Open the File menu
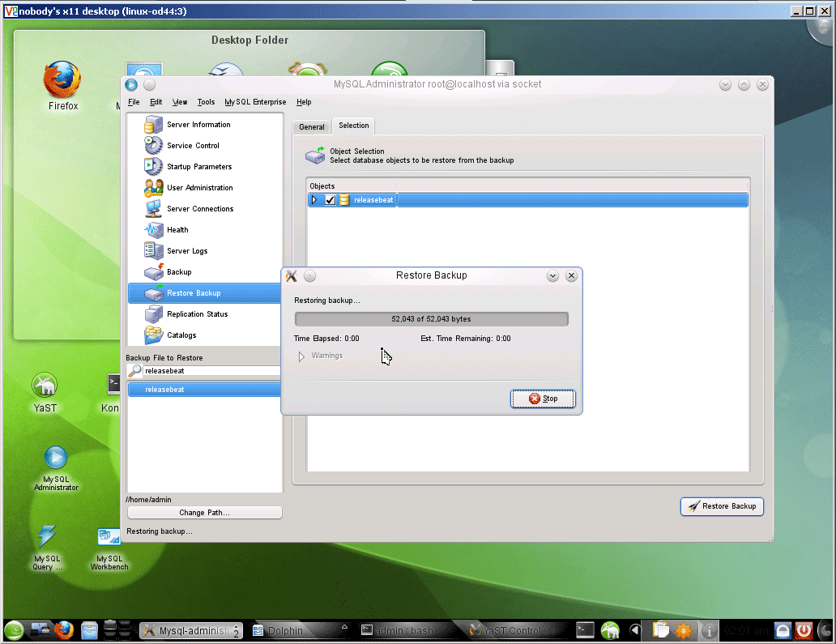Image resolution: width=836 pixels, height=644 pixels. [x=134, y=102]
